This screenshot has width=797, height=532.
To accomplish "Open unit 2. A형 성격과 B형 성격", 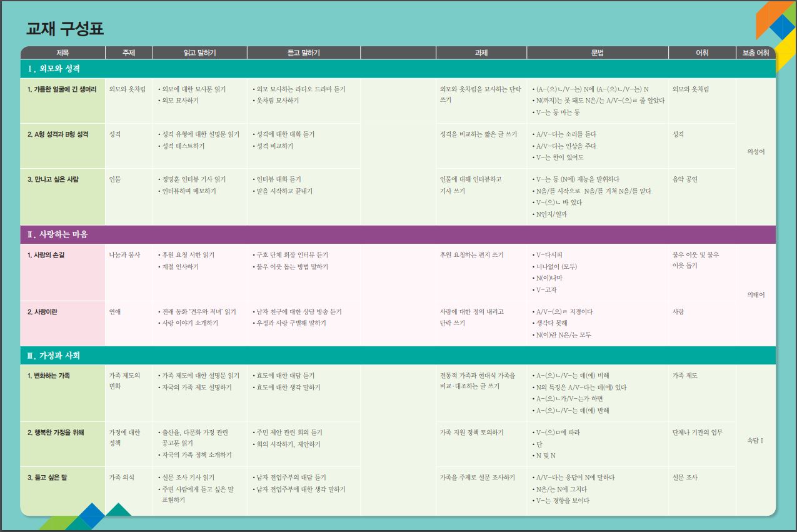I will click(58, 134).
